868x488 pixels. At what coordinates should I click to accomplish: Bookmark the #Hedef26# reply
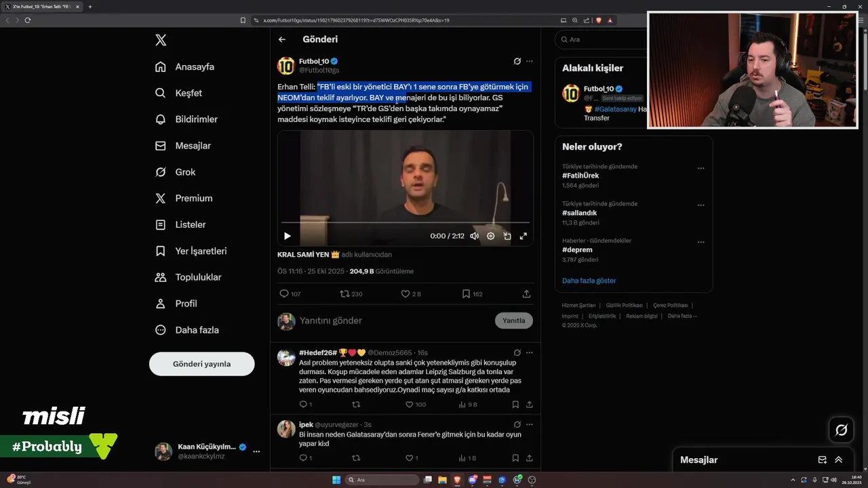pyautogui.click(x=515, y=405)
